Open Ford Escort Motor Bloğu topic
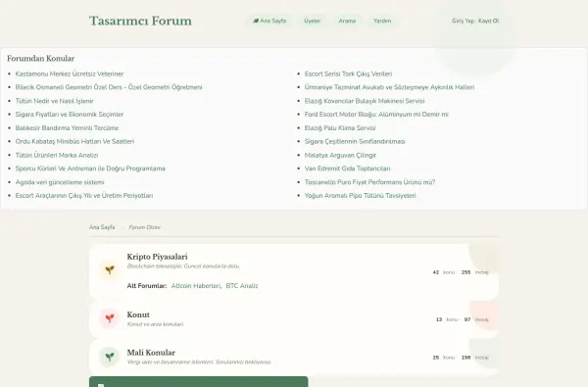Image resolution: width=588 pixels, height=387 pixels. click(376, 115)
